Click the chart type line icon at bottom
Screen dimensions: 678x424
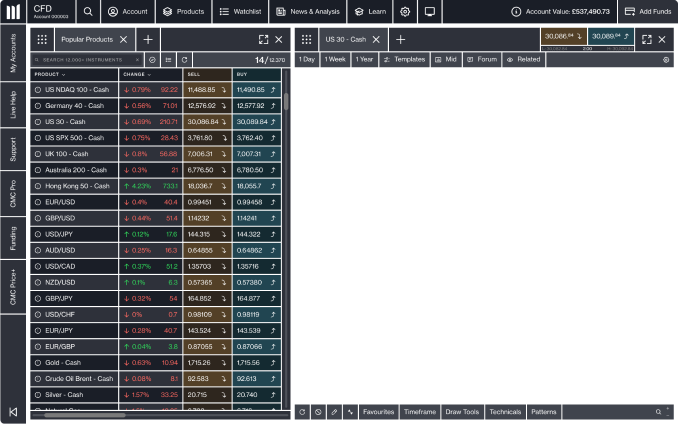pos(350,412)
